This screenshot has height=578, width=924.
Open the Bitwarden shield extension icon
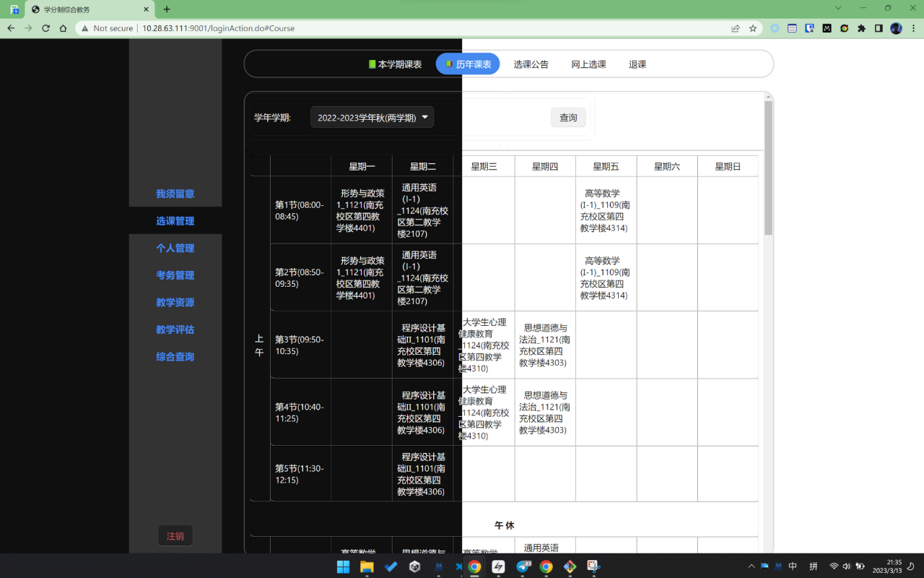click(809, 28)
